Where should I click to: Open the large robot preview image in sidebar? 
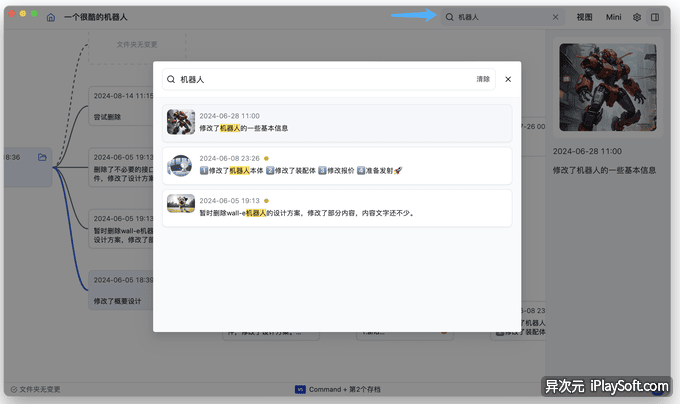[x=608, y=87]
